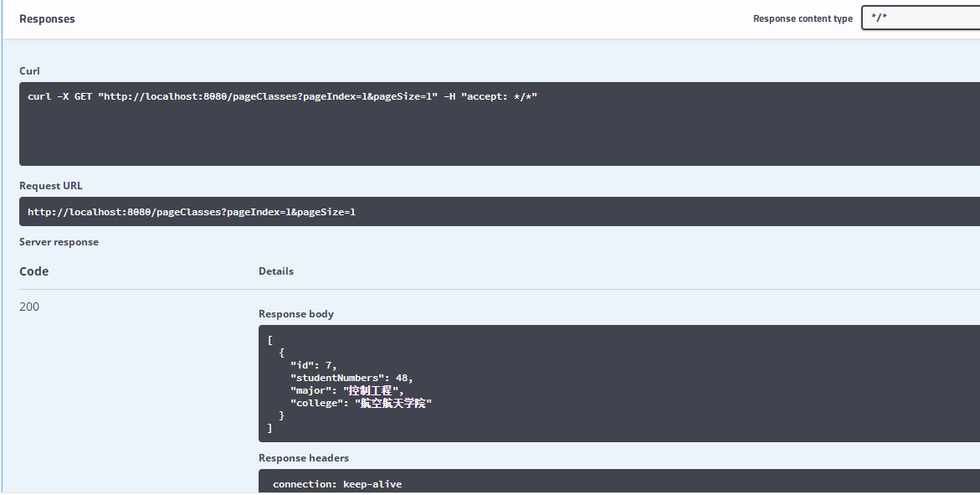Click the "studentNumbers": 48 line
The height and width of the screenshot is (495, 980).
coord(351,378)
